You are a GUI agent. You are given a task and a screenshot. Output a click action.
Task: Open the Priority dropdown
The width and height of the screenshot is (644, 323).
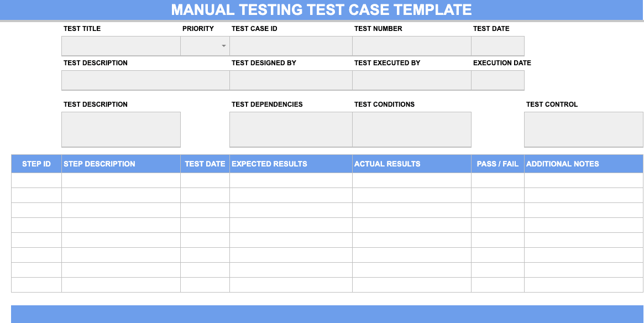205,45
